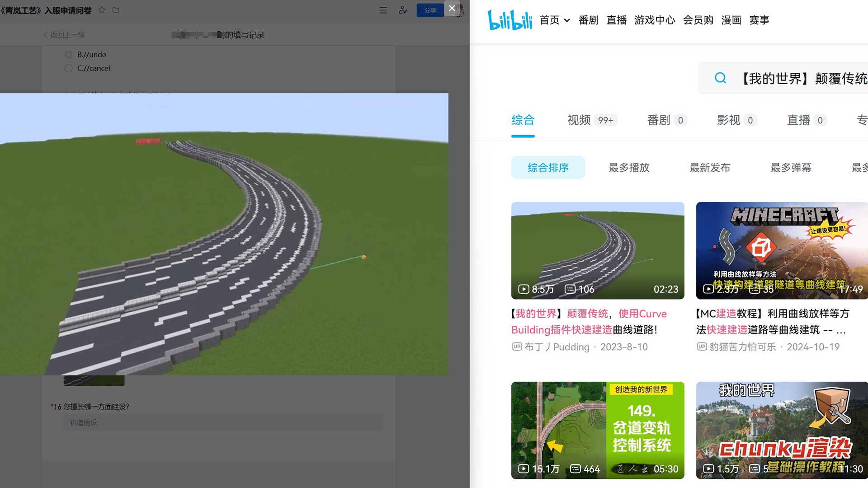868x488 pixels.
Task: Click the user edit icon in questionnaire header
Action: [x=403, y=10]
